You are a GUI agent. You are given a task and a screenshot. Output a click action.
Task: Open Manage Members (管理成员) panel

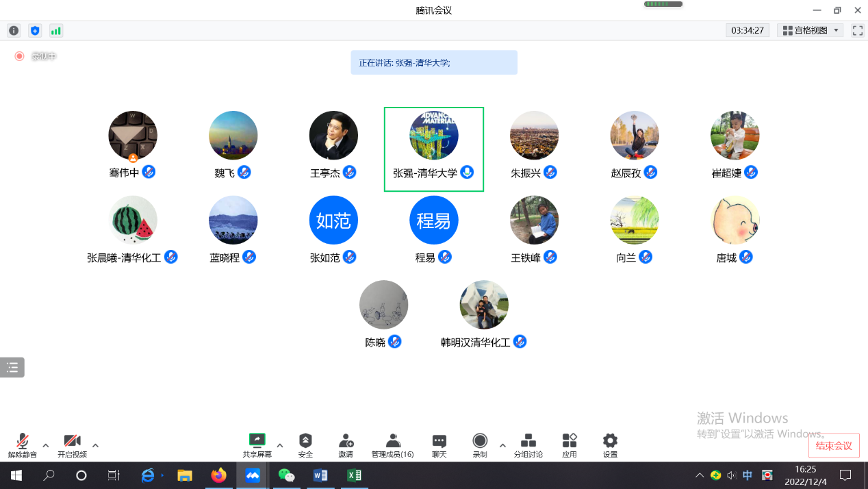pos(393,445)
